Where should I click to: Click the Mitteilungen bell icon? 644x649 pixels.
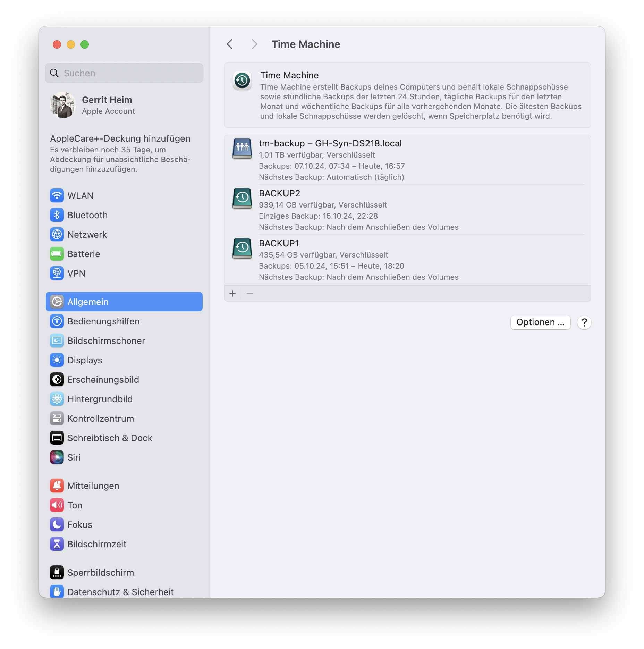(57, 486)
